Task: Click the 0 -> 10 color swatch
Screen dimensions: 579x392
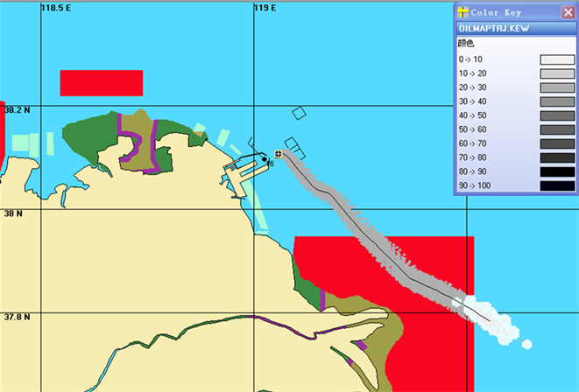Action: [x=557, y=59]
